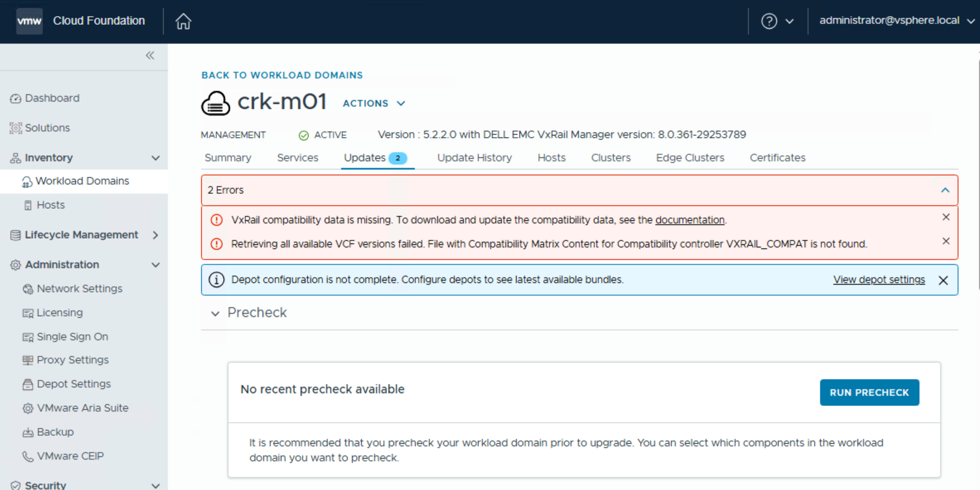Open VMware Aria Suite settings
This screenshot has height=490, width=980.
pos(82,408)
